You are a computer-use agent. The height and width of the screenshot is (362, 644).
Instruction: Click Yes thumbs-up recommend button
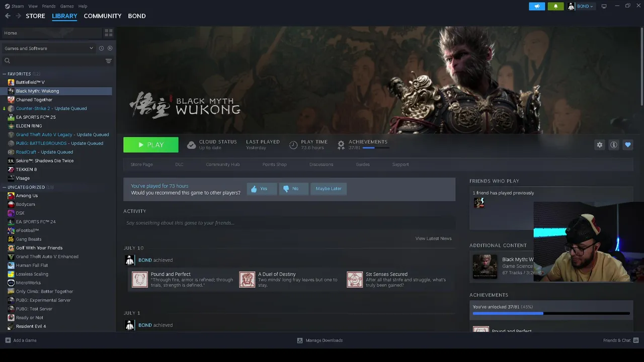coord(262,189)
